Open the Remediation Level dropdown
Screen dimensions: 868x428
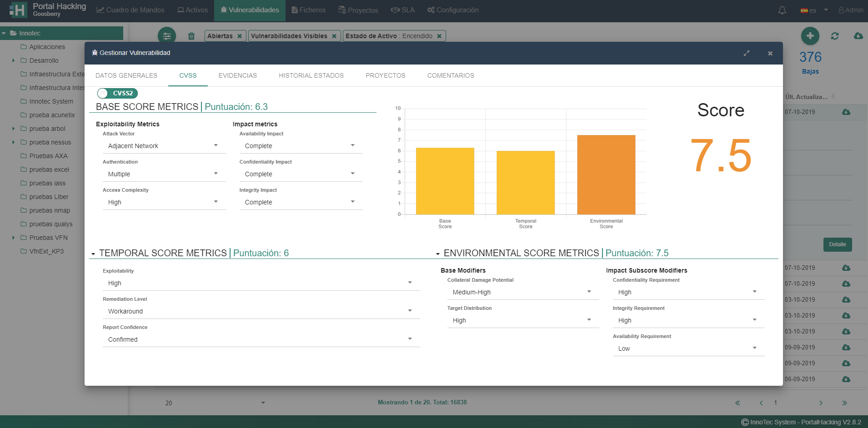coord(261,311)
